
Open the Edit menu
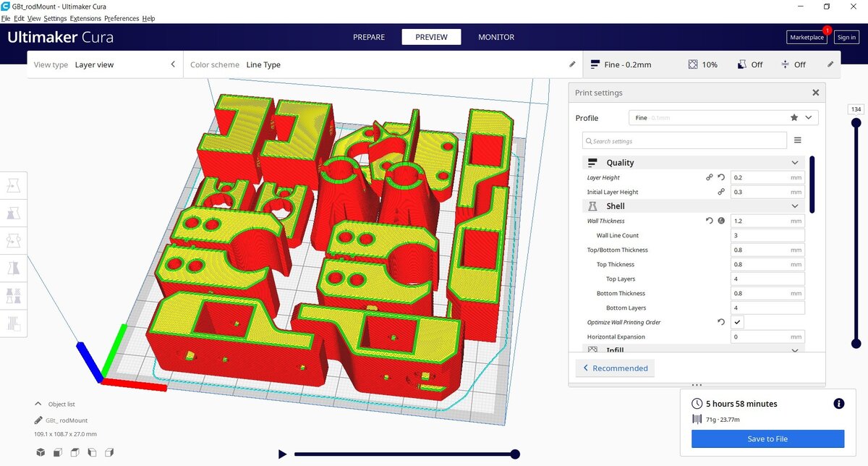[x=19, y=18]
